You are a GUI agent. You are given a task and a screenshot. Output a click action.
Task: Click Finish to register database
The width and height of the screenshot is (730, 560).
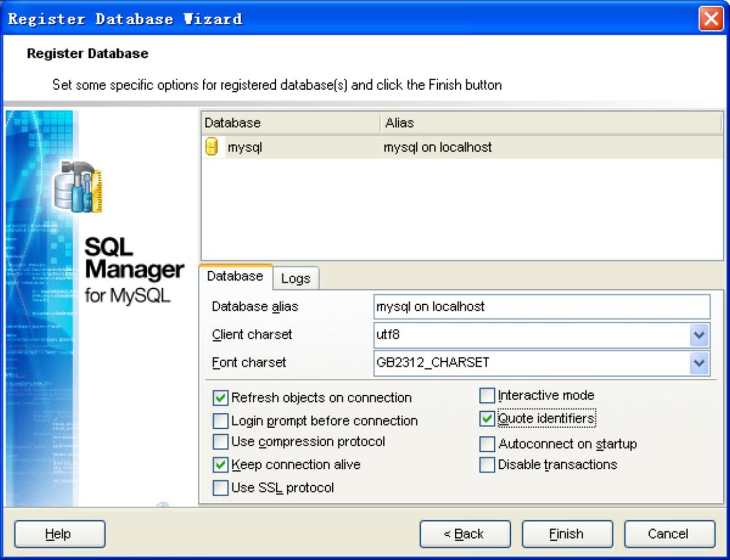pyautogui.click(x=567, y=534)
